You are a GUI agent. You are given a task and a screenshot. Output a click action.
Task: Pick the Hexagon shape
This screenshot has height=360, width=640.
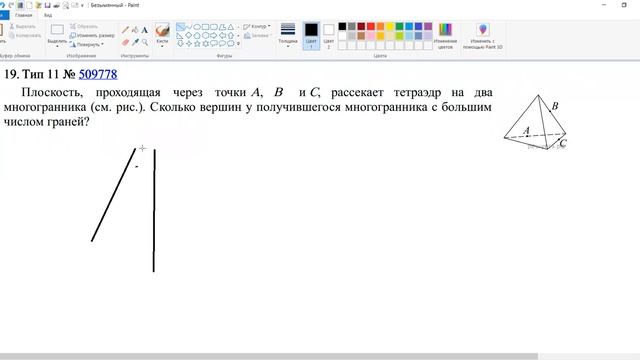(x=206, y=36)
